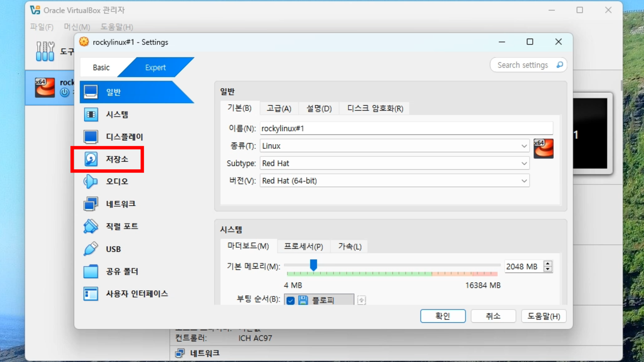Image resolution: width=644 pixels, height=362 pixels.
Task: Click the 오디오 speaker icon
Action: [90, 181]
